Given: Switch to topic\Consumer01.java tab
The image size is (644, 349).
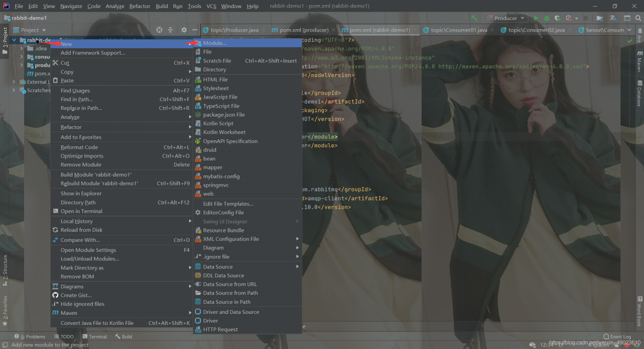Looking at the screenshot, I should click(459, 30).
